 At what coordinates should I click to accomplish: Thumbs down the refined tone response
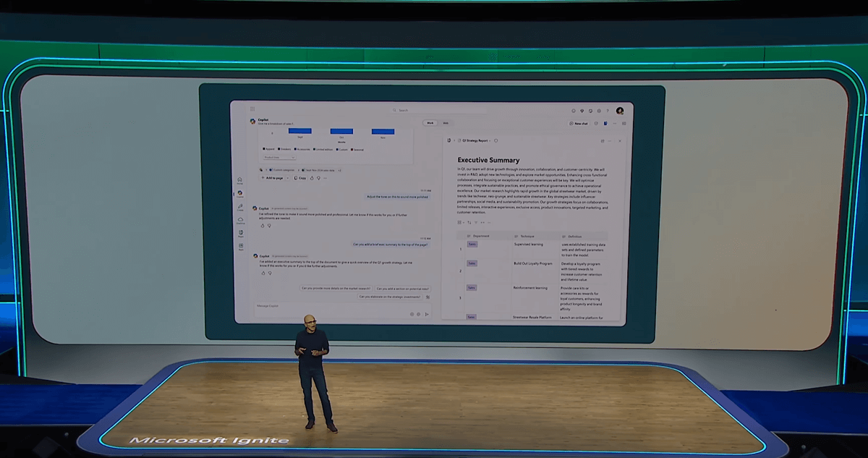pyautogui.click(x=269, y=225)
